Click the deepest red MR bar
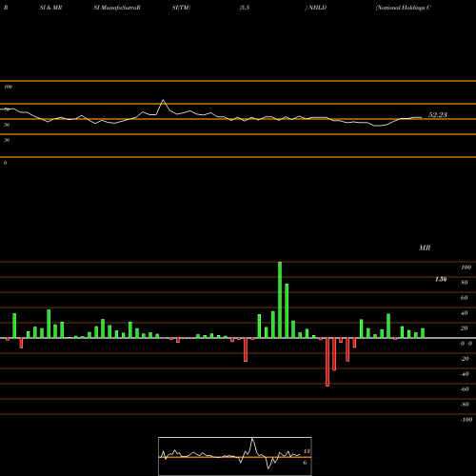Viewport: 476px width, 476px height. pos(327,362)
